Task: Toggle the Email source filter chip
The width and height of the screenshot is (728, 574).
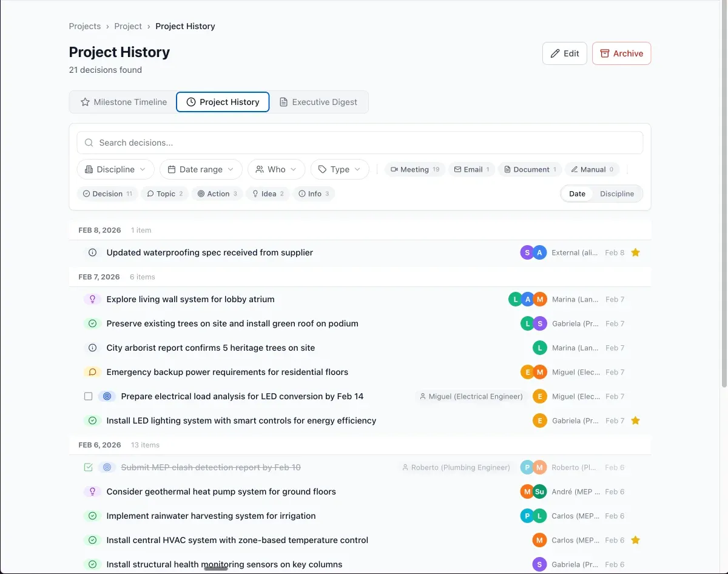Action: point(472,169)
